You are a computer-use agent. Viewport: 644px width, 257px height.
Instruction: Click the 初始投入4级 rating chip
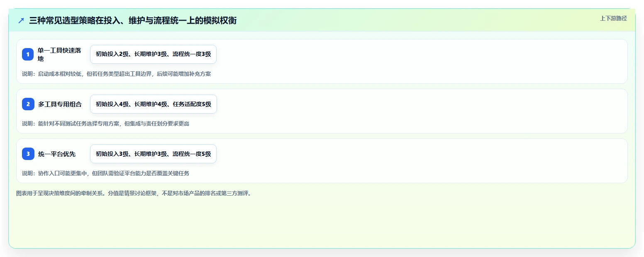pos(153,104)
